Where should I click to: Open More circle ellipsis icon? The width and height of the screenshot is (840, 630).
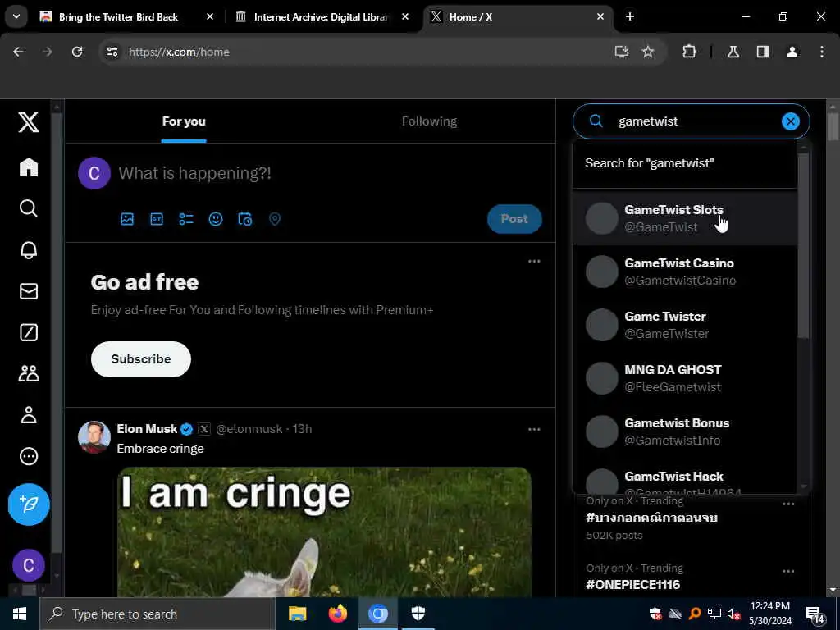coord(29,456)
